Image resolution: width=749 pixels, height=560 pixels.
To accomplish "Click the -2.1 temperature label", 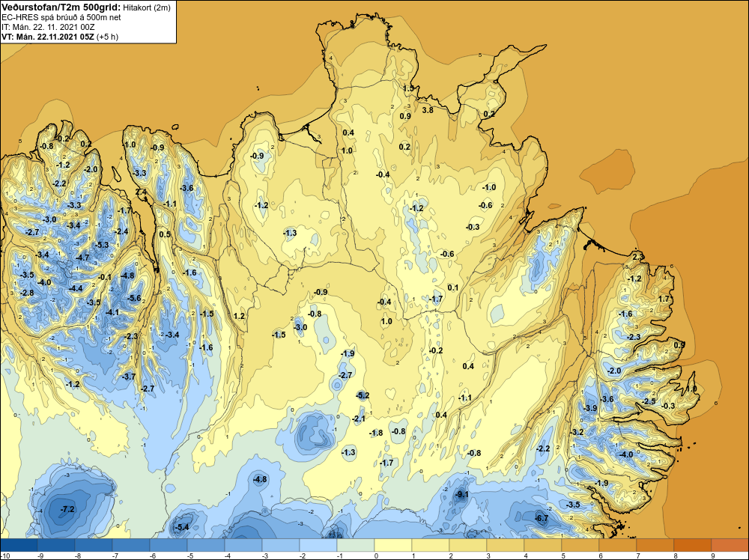I will point(358,419).
